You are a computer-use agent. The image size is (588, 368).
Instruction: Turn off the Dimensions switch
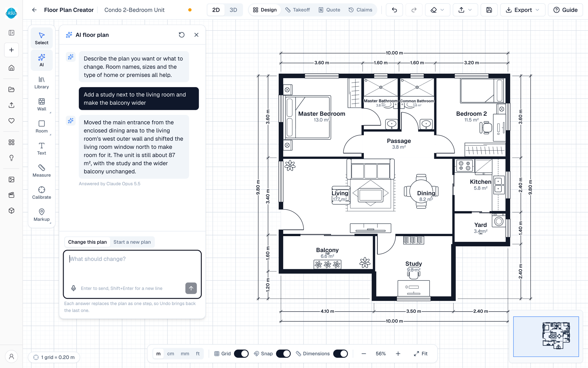pos(341,354)
